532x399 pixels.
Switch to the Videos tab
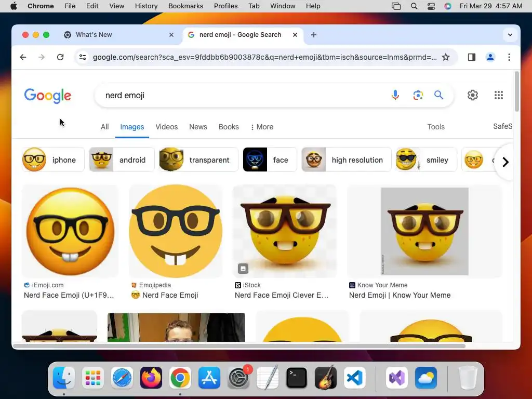(167, 127)
